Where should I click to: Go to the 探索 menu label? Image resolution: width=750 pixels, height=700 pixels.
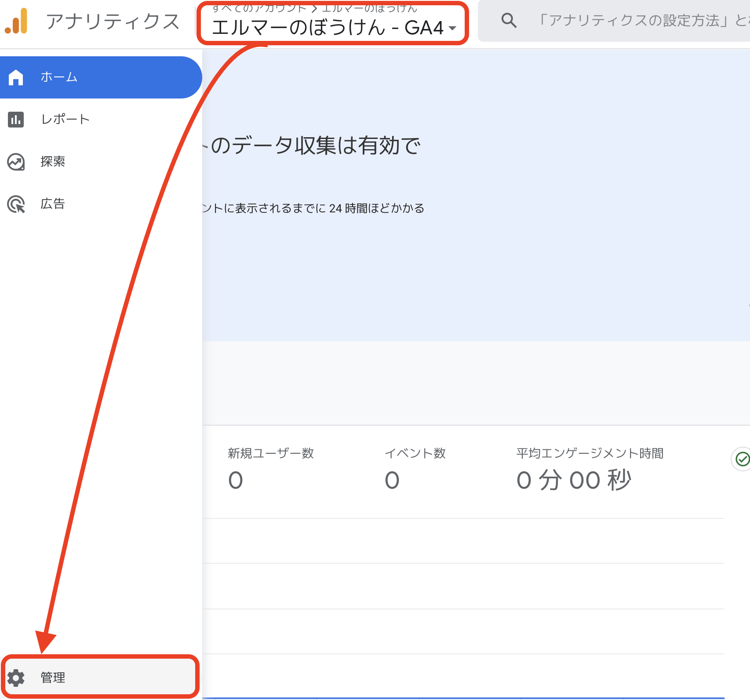click(x=53, y=162)
